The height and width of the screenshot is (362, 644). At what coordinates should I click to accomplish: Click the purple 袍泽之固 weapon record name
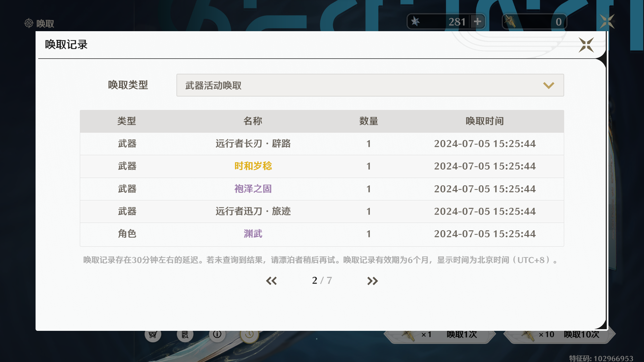pos(253,189)
